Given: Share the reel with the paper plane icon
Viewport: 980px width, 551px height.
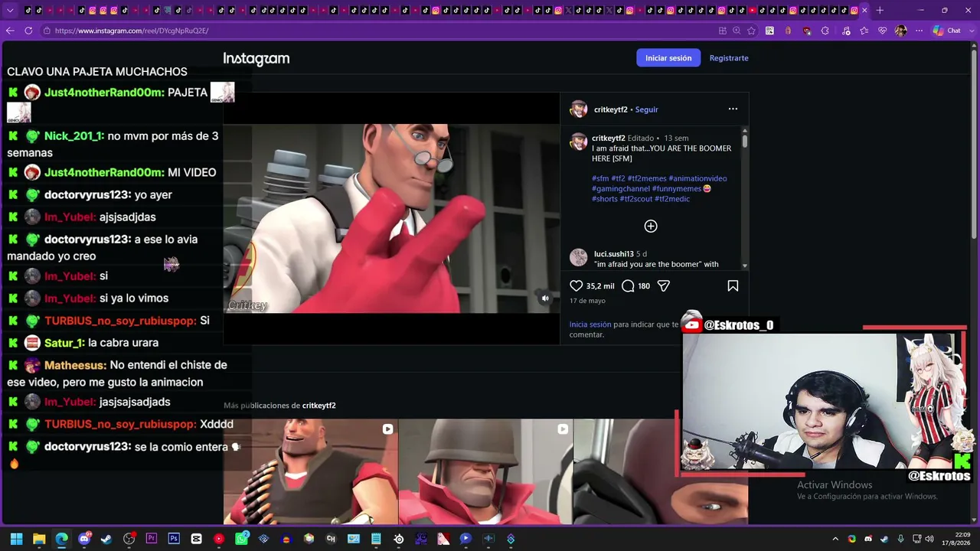Looking at the screenshot, I should [664, 286].
